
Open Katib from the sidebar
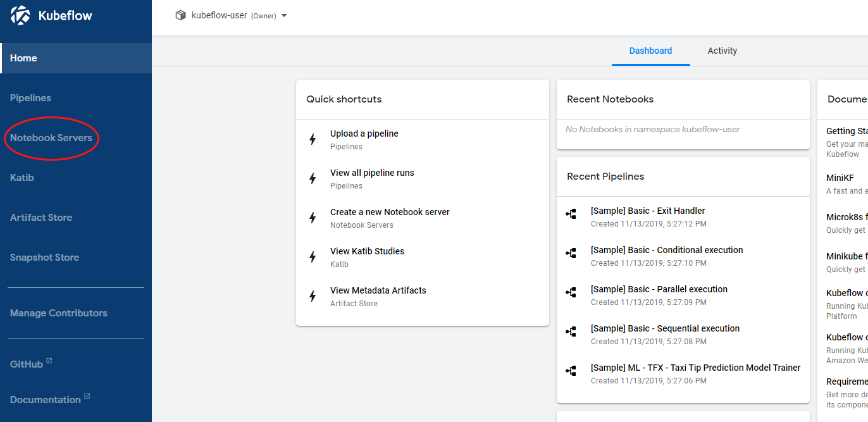[x=22, y=178]
